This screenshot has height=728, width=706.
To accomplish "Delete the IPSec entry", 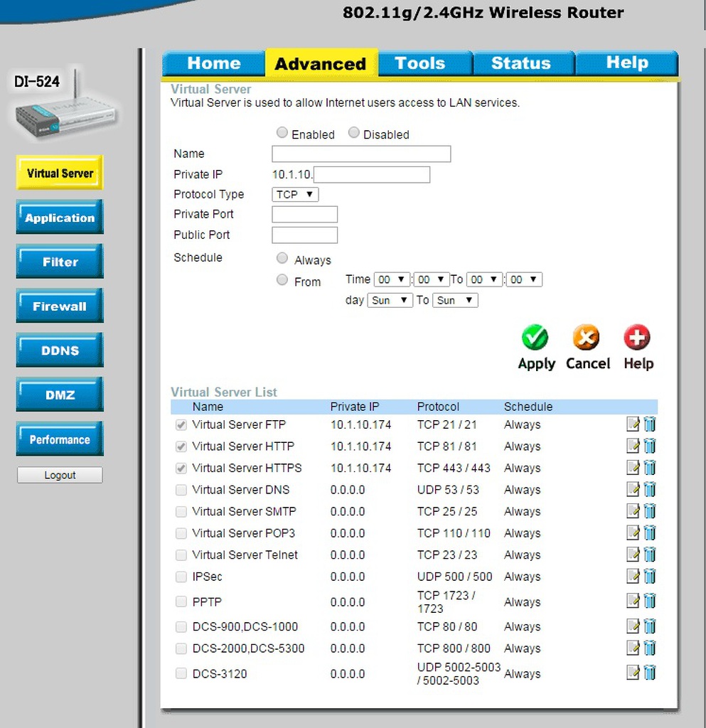I will [650, 576].
